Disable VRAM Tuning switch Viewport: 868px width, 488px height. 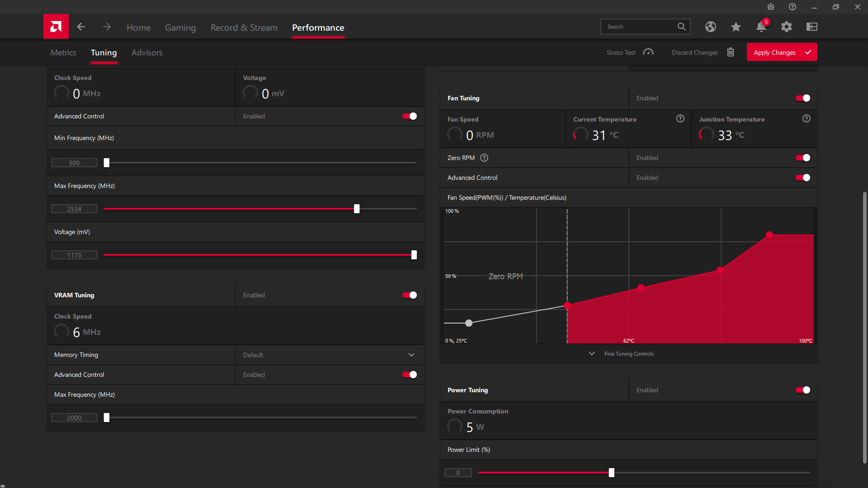410,295
